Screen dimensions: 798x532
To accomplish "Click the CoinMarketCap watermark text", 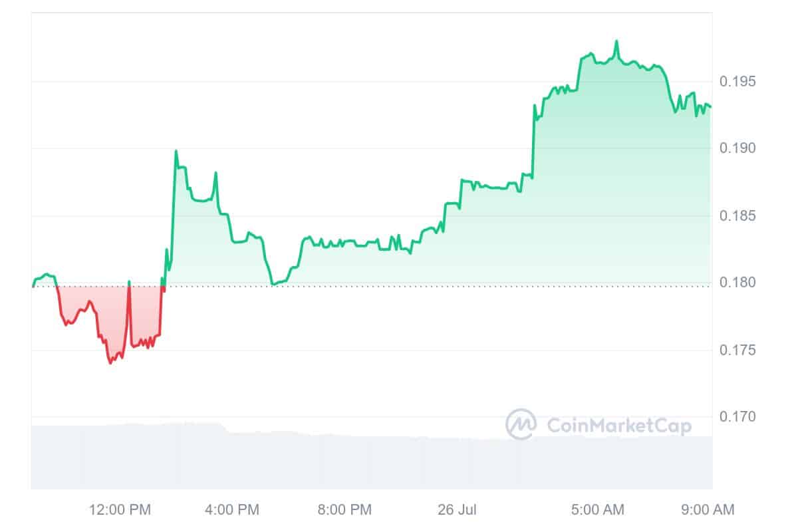I will coord(618,426).
